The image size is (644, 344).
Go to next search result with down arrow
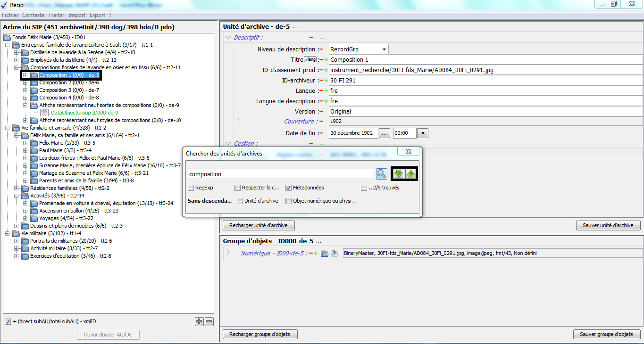point(399,174)
